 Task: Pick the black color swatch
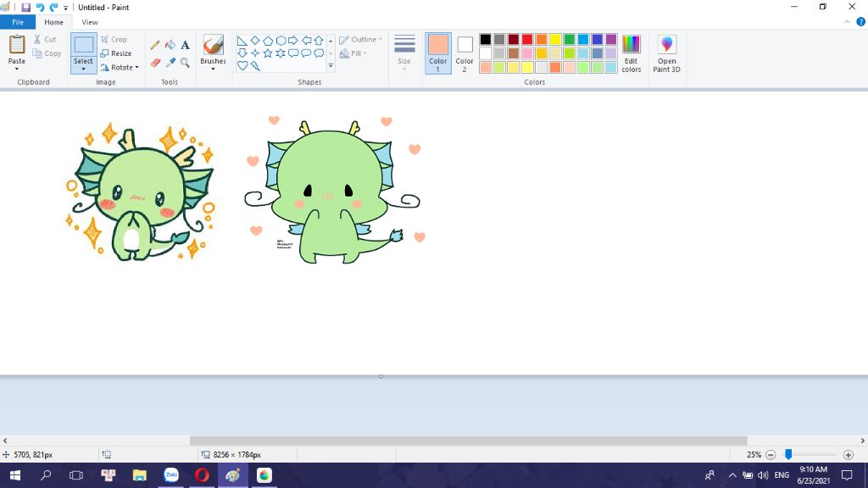pos(486,39)
